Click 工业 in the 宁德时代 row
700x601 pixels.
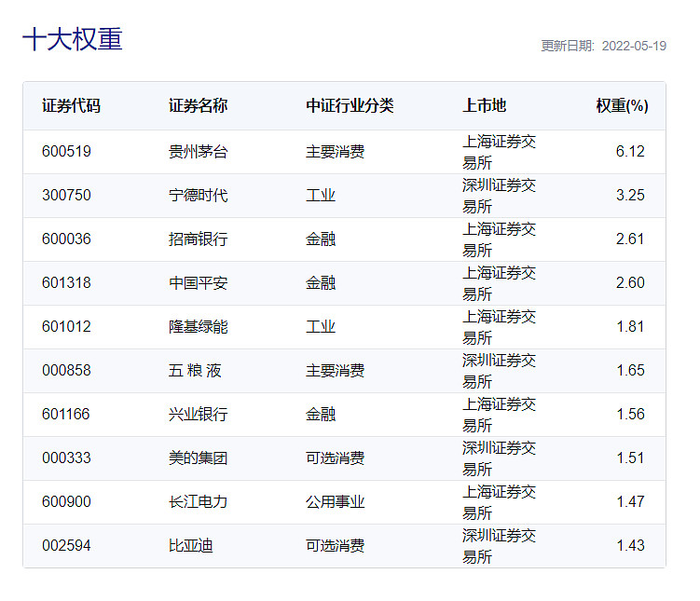tap(321, 195)
